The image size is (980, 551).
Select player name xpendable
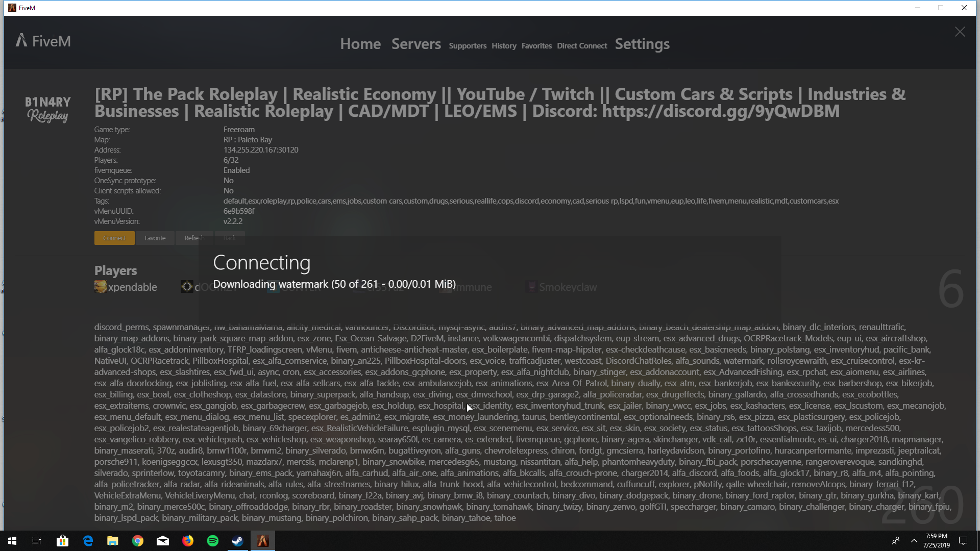133,287
